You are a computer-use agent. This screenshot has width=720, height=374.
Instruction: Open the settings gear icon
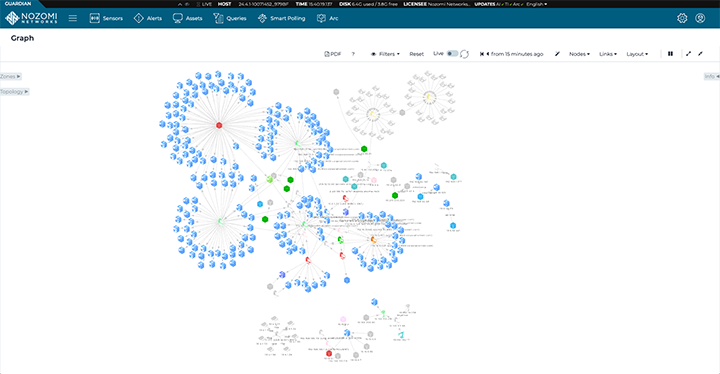click(x=682, y=18)
